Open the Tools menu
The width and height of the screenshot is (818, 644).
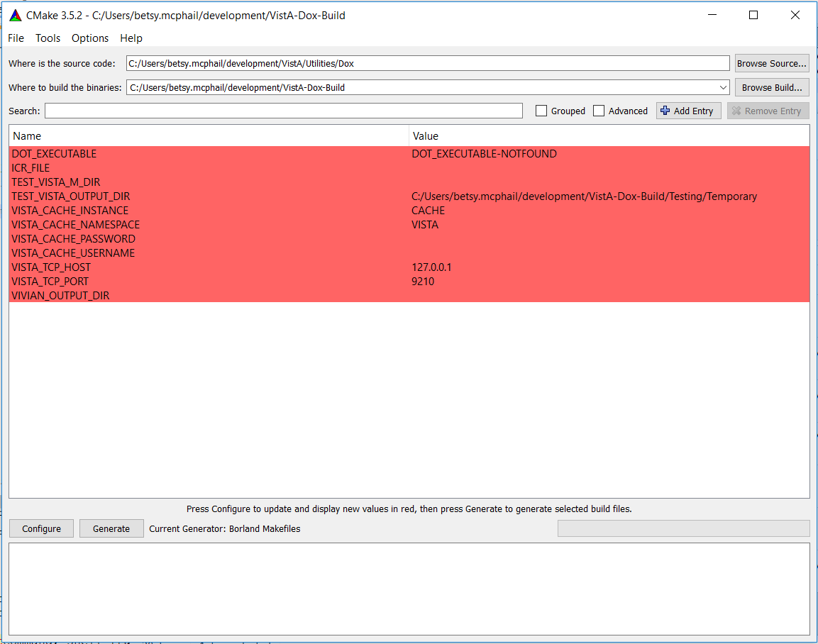point(48,38)
